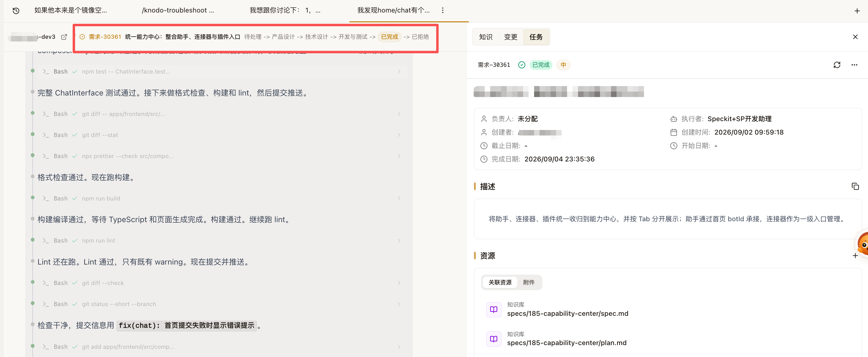Refresh the 需求-30361 task details
This screenshot has width=868, height=357.
[837, 65]
